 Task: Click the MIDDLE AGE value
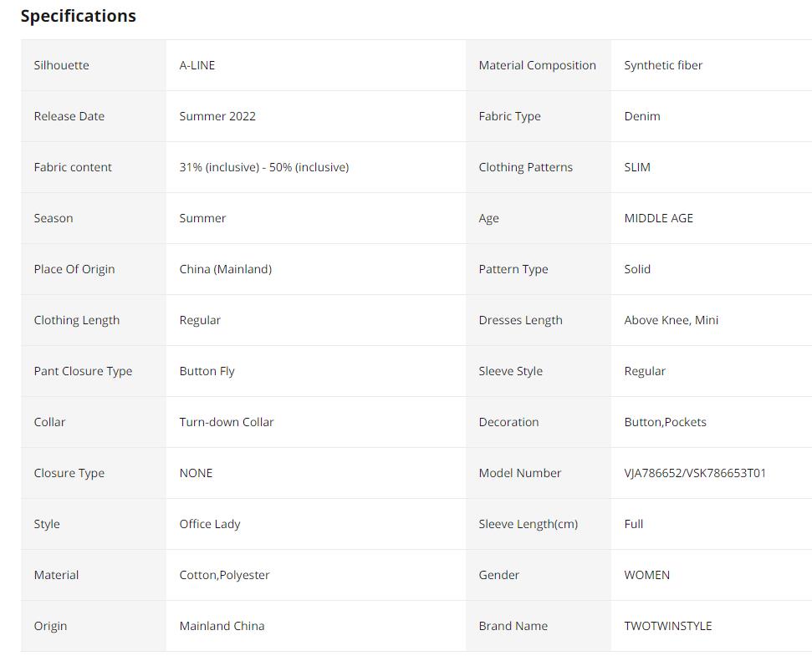point(658,218)
